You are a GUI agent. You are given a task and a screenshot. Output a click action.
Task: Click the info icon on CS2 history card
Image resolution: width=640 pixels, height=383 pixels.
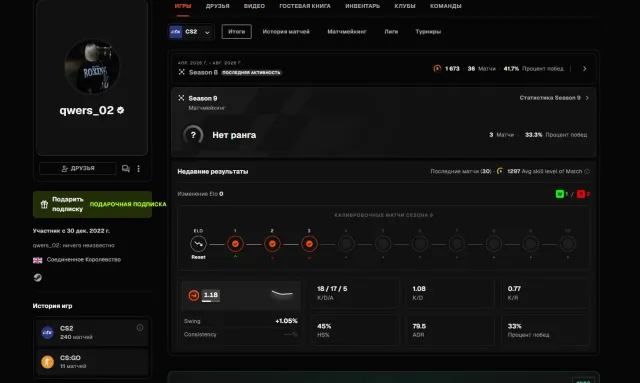pos(140,327)
